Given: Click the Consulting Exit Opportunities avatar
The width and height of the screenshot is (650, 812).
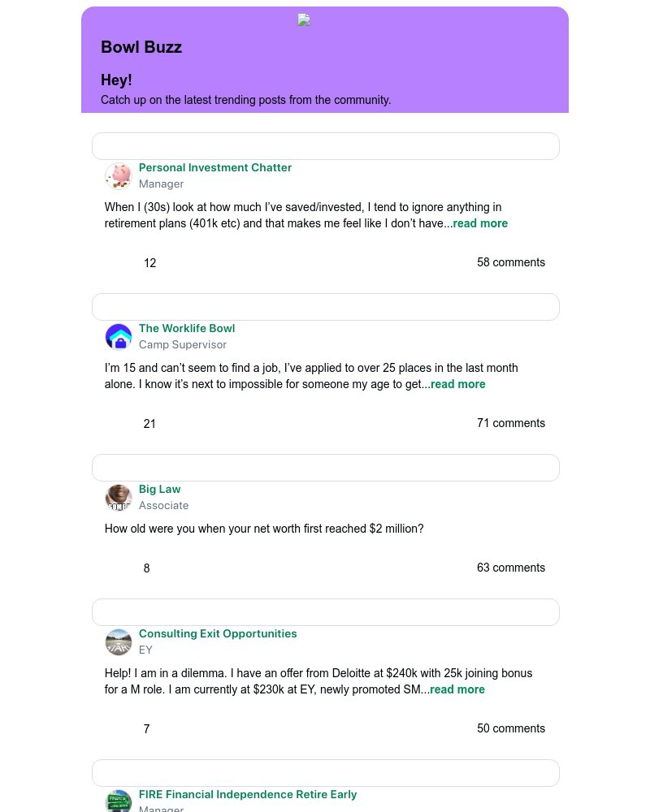Looking at the screenshot, I should coord(119,641).
